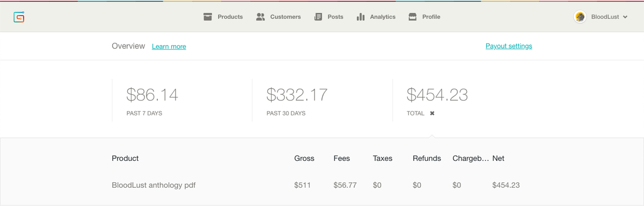
Task: Click the Customers people icon
Action: coord(261,17)
